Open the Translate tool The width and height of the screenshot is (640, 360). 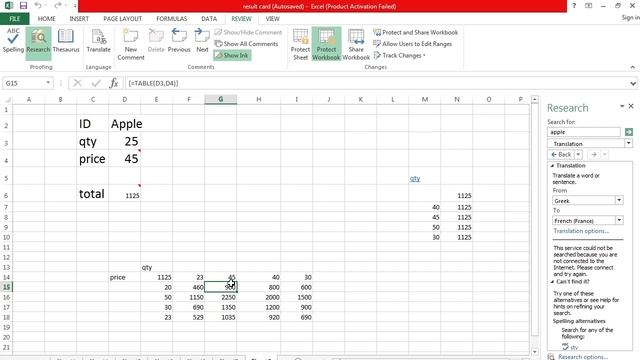coord(98,41)
